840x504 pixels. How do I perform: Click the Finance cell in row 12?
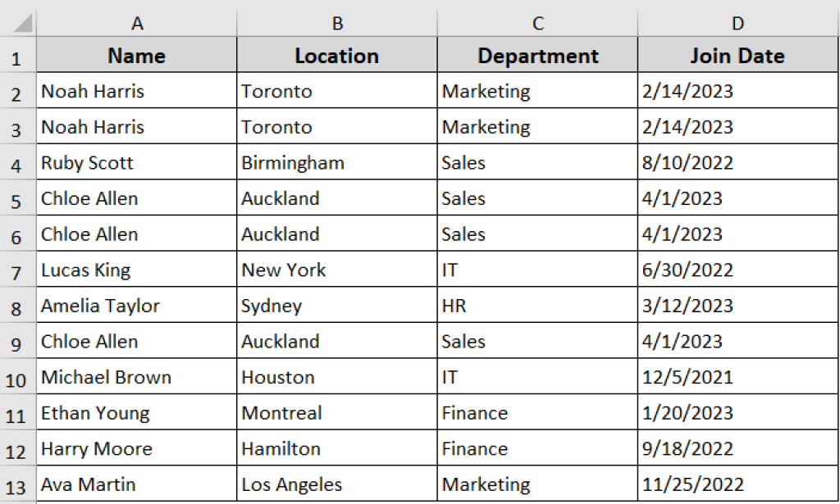[x=537, y=447]
